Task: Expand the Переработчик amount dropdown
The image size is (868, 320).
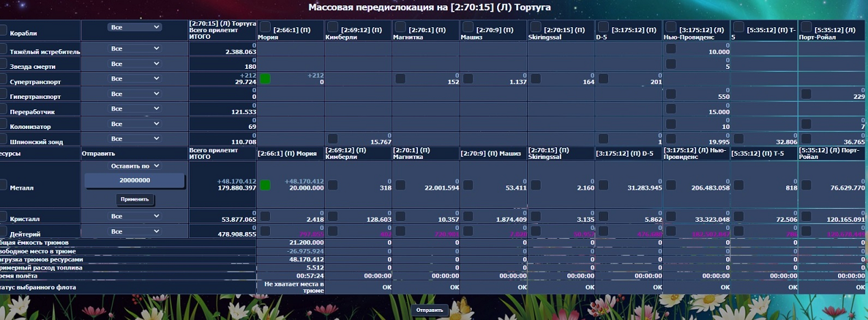Action: click(x=134, y=108)
